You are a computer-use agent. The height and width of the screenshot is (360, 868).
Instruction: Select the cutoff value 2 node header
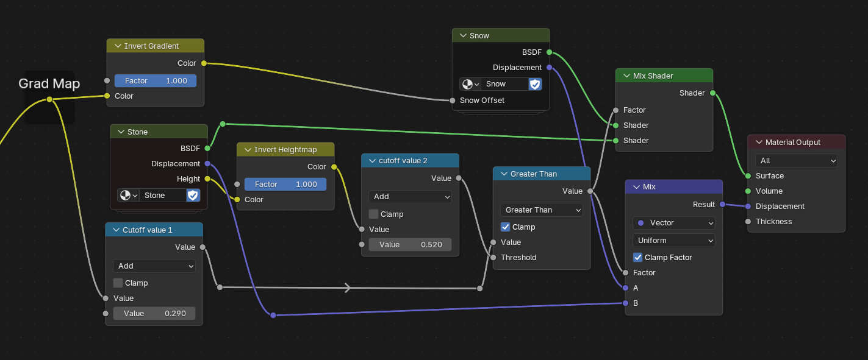pos(410,161)
